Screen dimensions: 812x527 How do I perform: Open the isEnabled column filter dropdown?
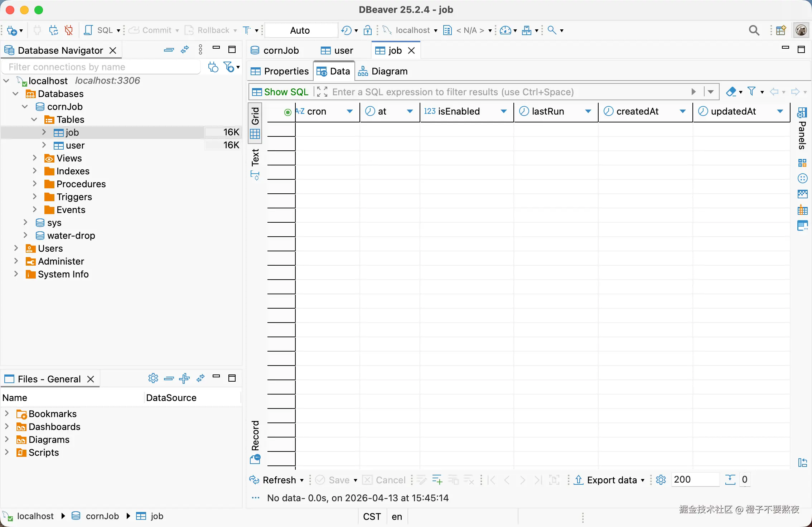click(x=503, y=111)
